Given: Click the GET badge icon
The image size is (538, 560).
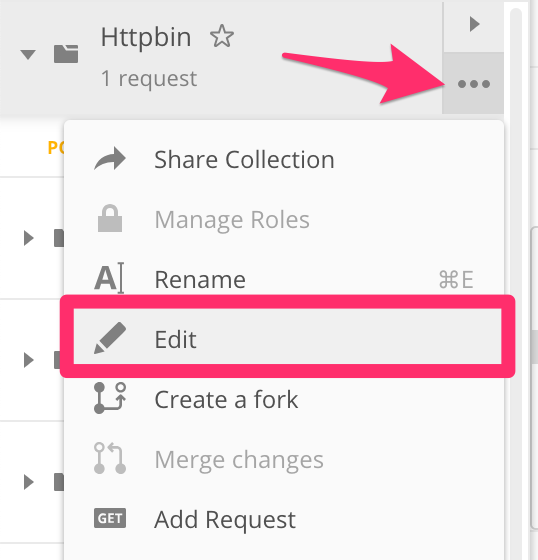Looking at the screenshot, I should (x=110, y=518).
